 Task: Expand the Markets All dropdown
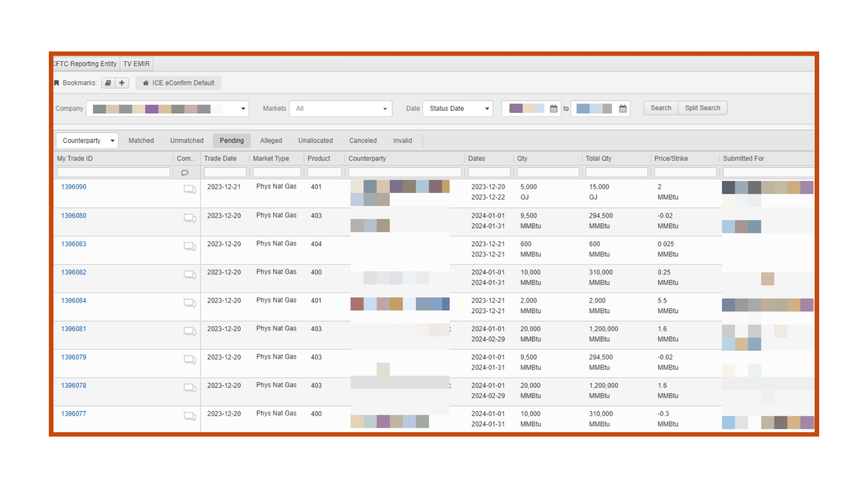point(385,108)
